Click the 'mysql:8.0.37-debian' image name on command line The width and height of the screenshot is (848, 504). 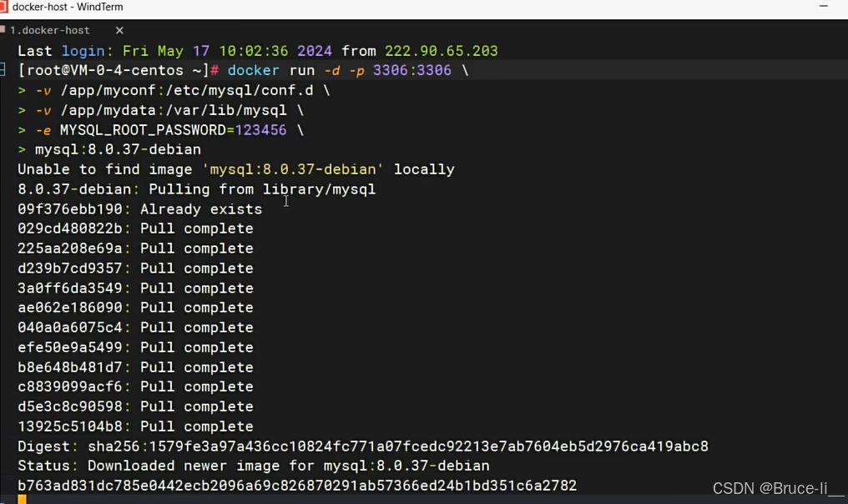[x=118, y=149]
